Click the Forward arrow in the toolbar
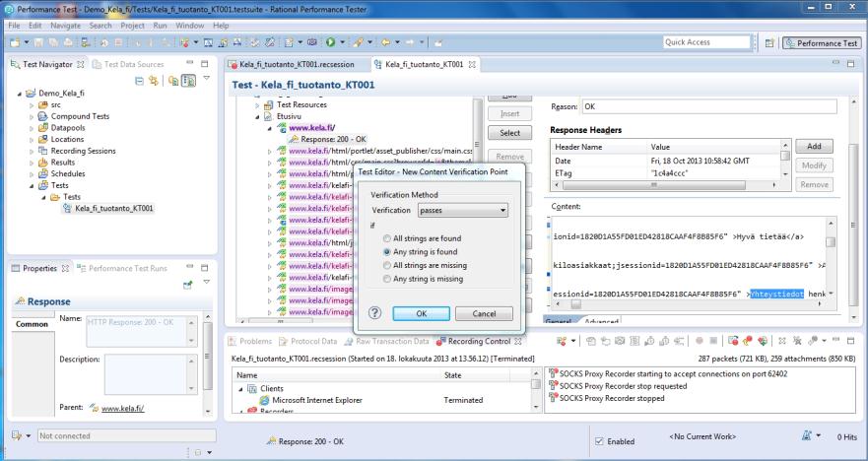This screenshot has width=868, height=461. [x=410, y=42]
